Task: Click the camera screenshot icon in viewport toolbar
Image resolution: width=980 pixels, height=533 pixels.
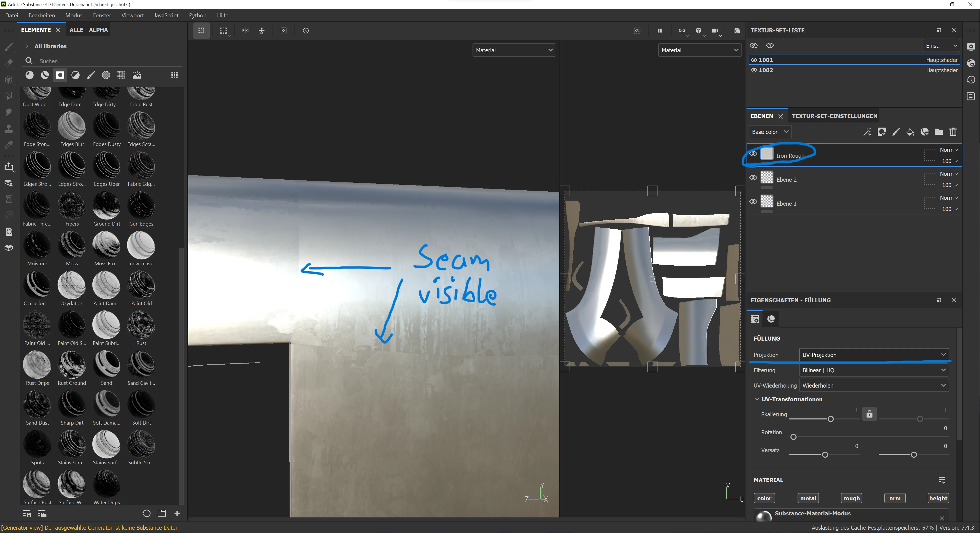Action: pyautogui.click(x=737, y=31)
